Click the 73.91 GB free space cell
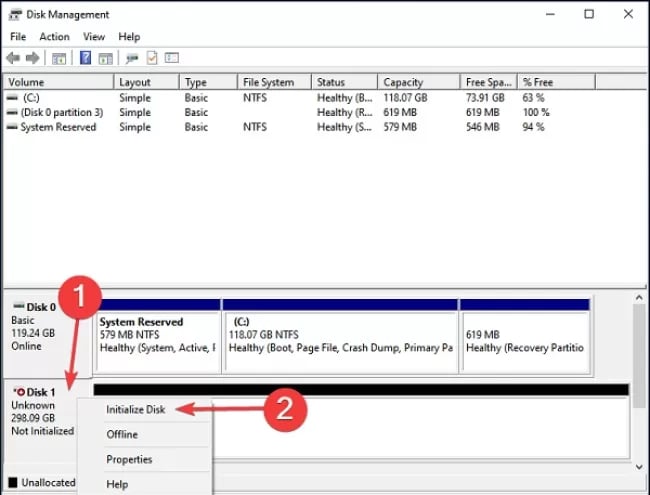The width and height of the screenshot is (650, 495). 485,98
